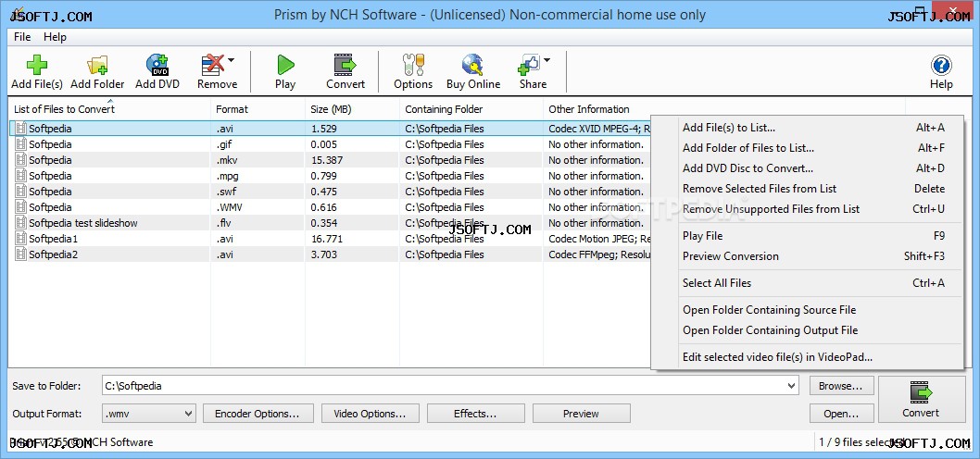
Task: Click the Effects... button
Action: (475, 414)
